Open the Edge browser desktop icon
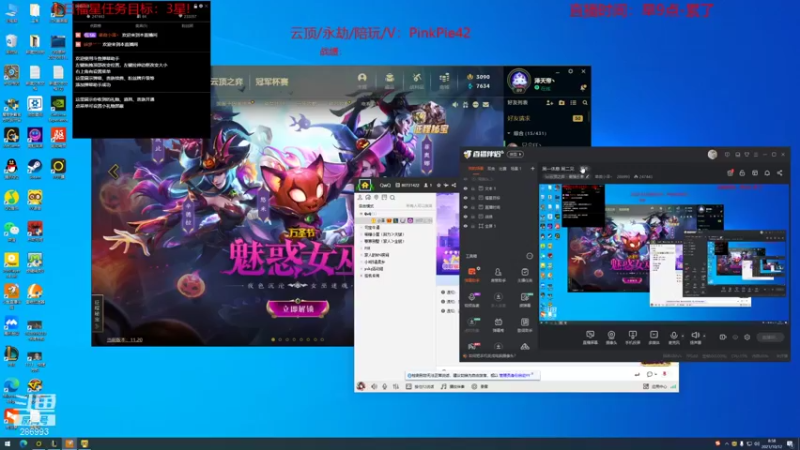 coord(11,386)
